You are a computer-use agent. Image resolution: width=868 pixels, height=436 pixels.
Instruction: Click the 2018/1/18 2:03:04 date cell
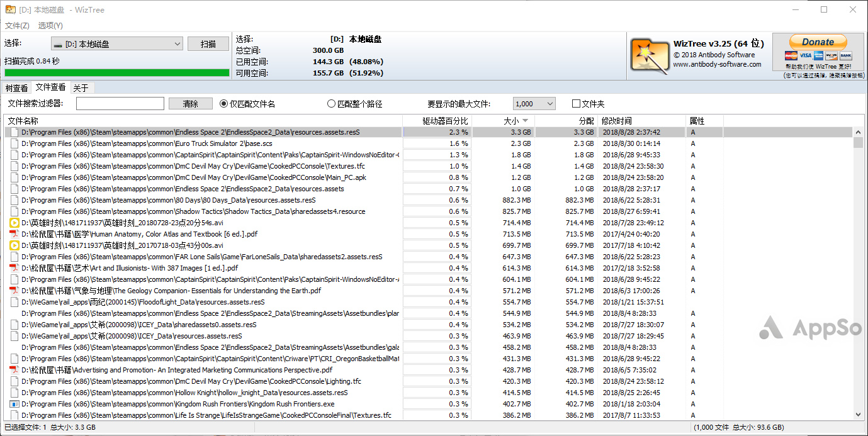[631, 404]
